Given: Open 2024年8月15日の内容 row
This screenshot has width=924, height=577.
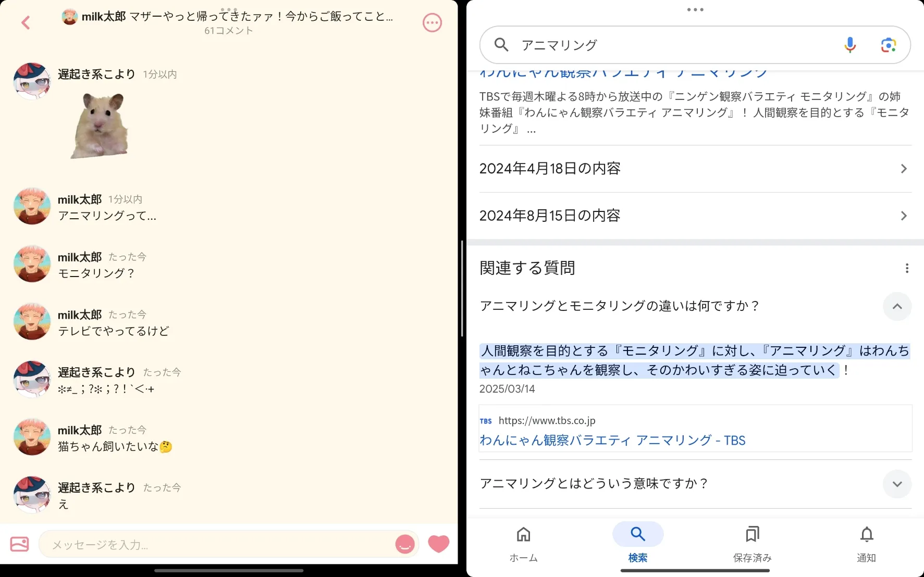Looking at the screenshot, I should (x=695, y=216).
